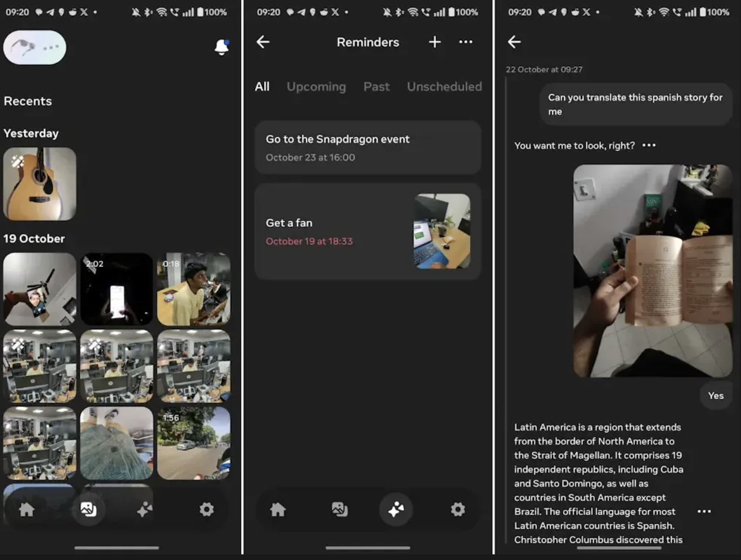Play the 1:56 street video thumbnail
741x560 pixels.
pos(193,443)
